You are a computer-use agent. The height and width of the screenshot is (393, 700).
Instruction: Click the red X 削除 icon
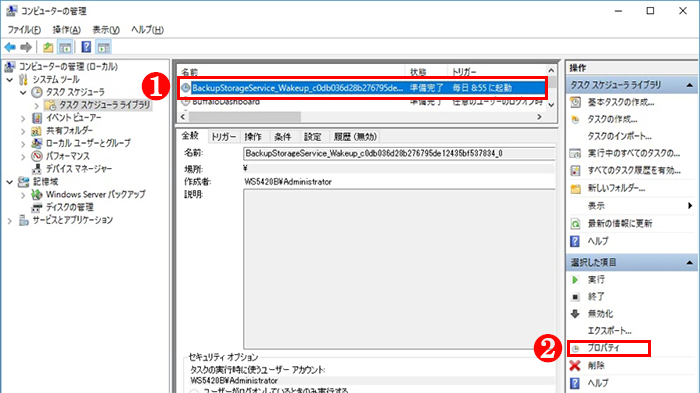(x=575, y=365)
